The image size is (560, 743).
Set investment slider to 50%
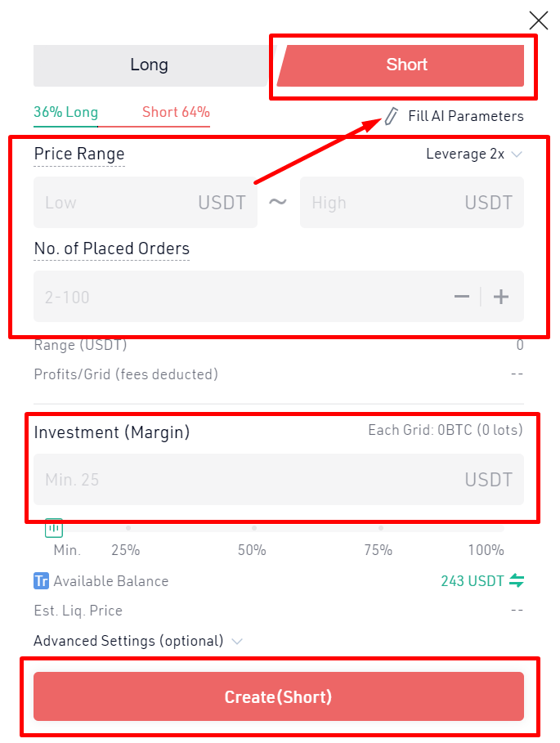[254, 528]
